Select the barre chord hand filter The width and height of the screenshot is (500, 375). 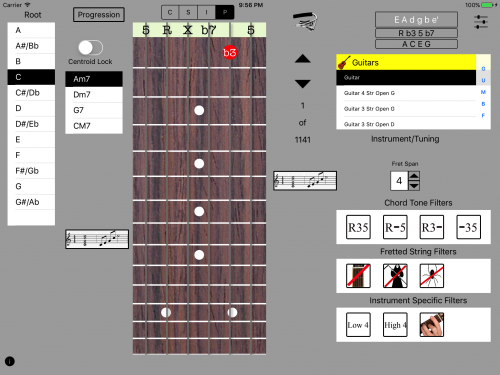(432, 325)
